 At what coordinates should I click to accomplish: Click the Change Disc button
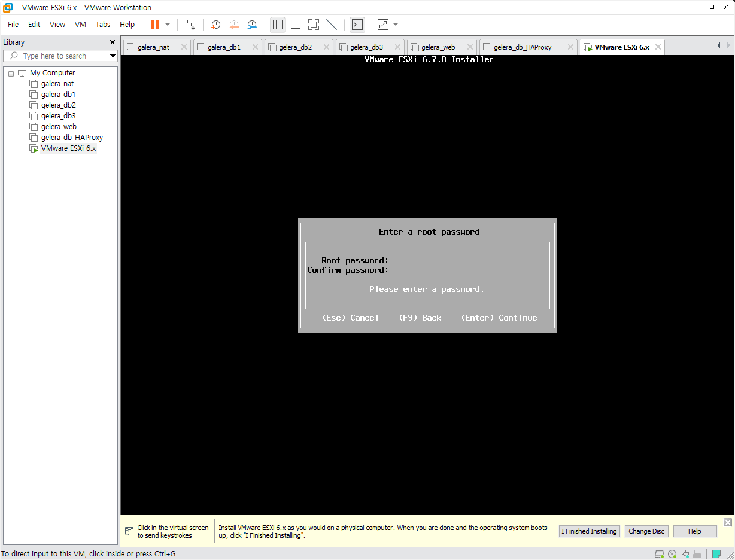tap(646, 531)
